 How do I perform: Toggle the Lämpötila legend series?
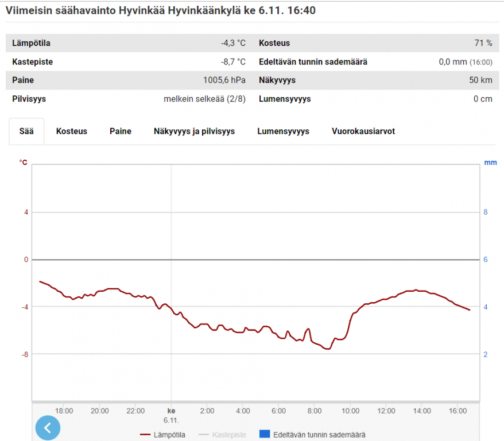click(x=162, y=435)
